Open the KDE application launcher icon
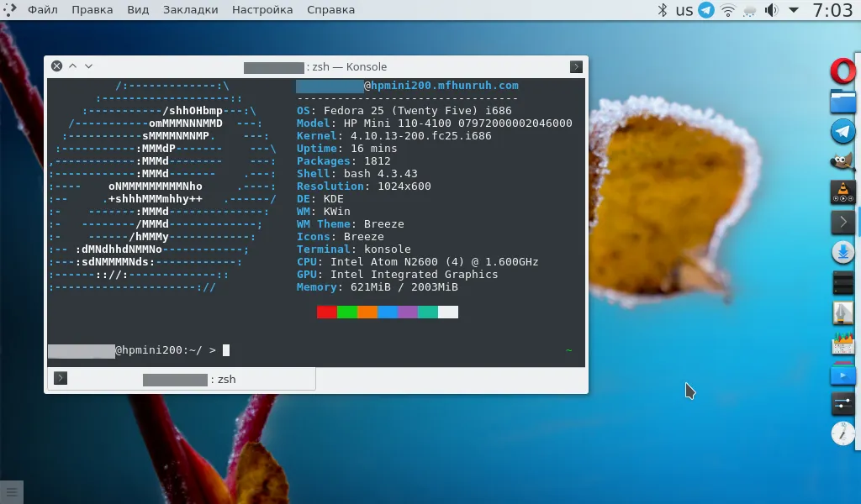 click(x=9, y=9)
